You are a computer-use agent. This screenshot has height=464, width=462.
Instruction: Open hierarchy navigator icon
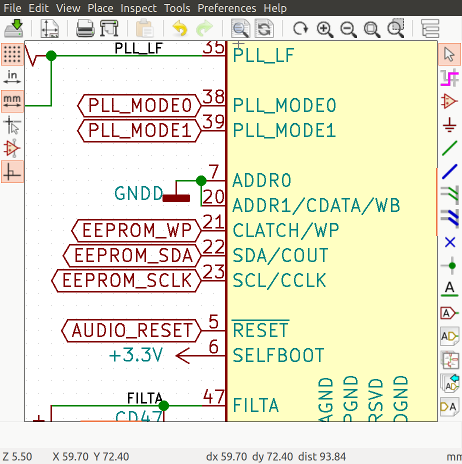tap(430, 29)
